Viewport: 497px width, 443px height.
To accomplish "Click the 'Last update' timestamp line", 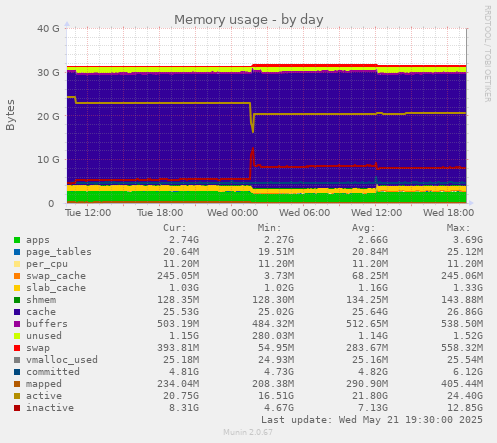I will click(372, 420).
